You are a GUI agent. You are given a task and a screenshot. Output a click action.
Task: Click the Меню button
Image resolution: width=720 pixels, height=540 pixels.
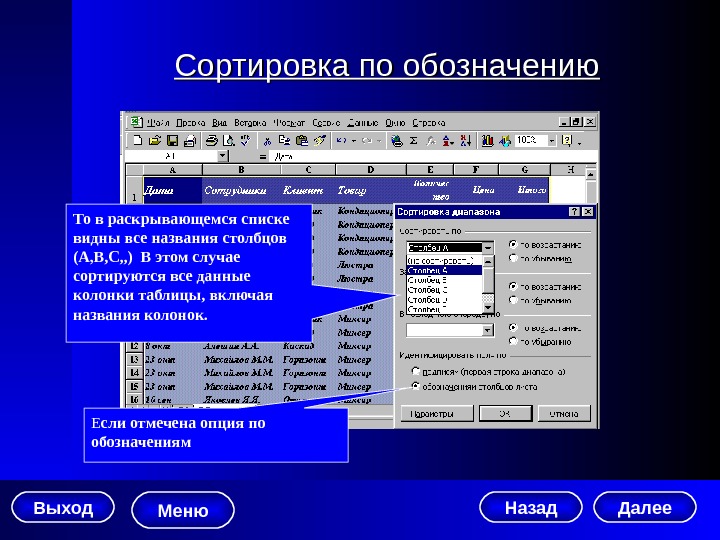183,510
